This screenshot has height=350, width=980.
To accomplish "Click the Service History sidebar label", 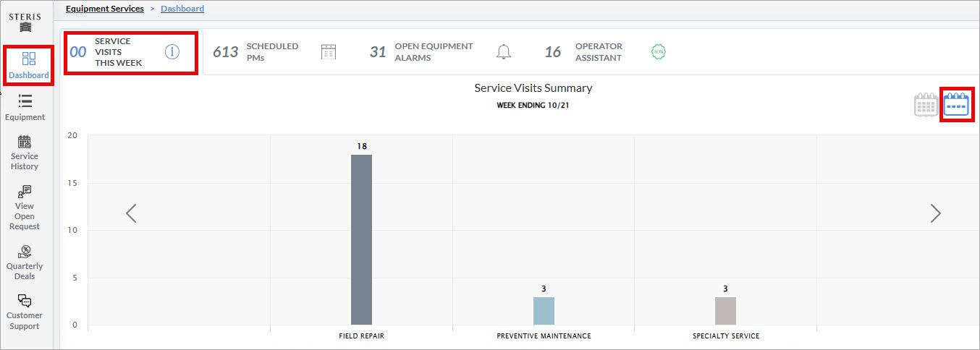I will pos(25,161).
